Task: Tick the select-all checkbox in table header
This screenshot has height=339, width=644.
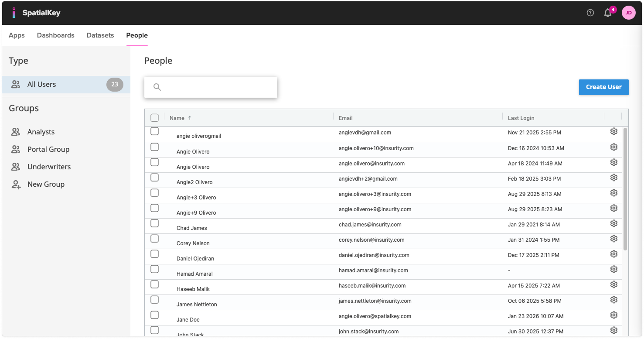Action: (154, 118)
